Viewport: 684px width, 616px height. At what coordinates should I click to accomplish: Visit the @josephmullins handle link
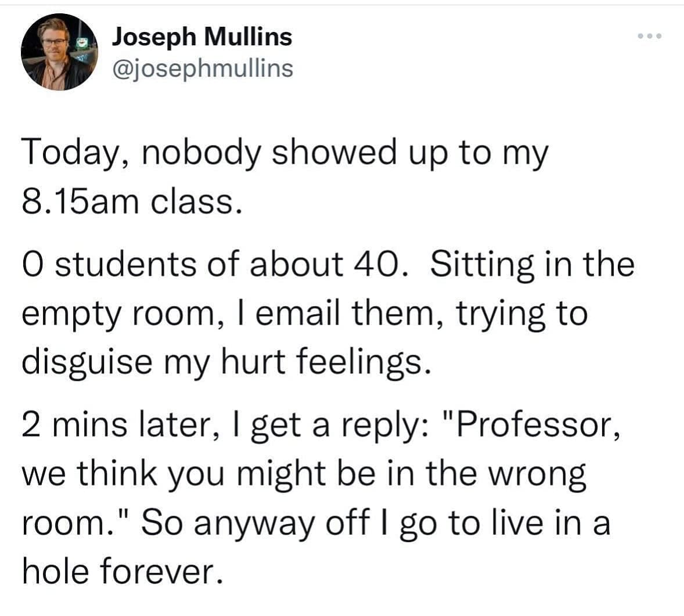click(x=201, y=69)
